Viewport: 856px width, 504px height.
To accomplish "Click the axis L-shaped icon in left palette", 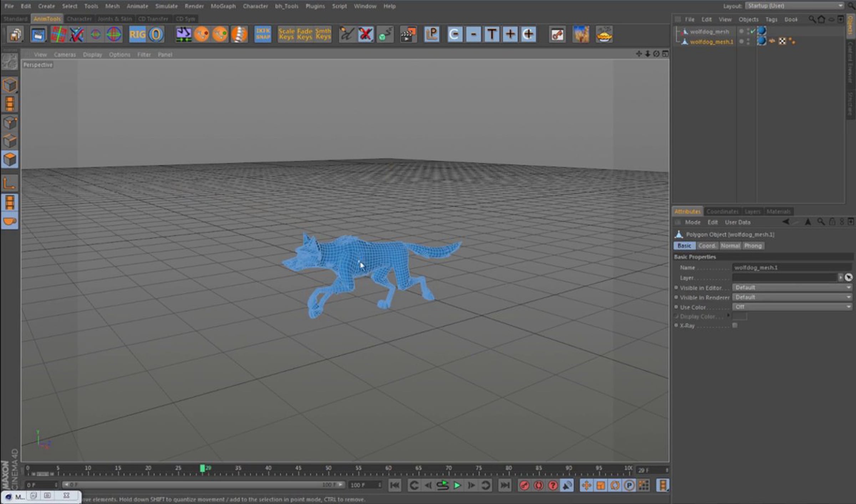I will pos(10,184).
